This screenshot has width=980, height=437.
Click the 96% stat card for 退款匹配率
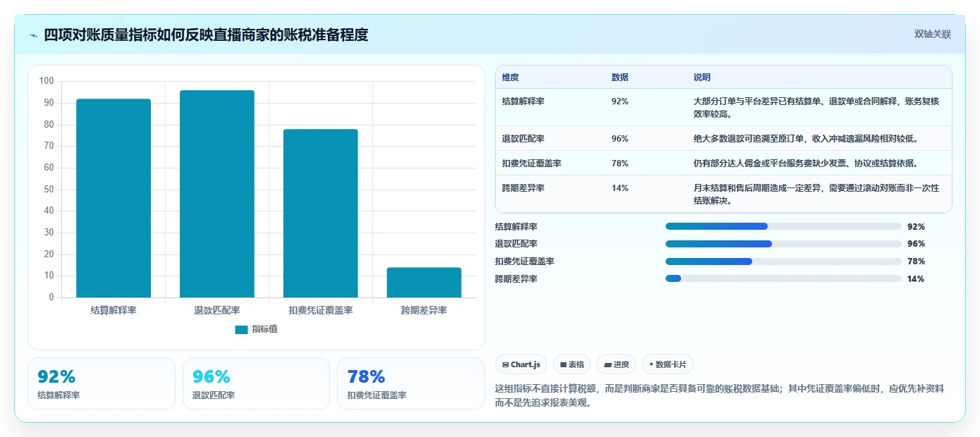[x=256, y=383]
